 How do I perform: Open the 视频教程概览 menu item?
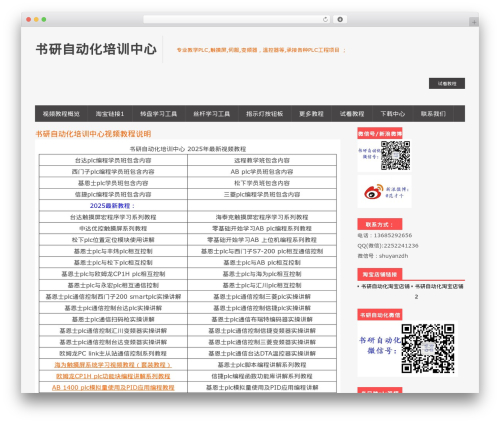pos(61,114)
